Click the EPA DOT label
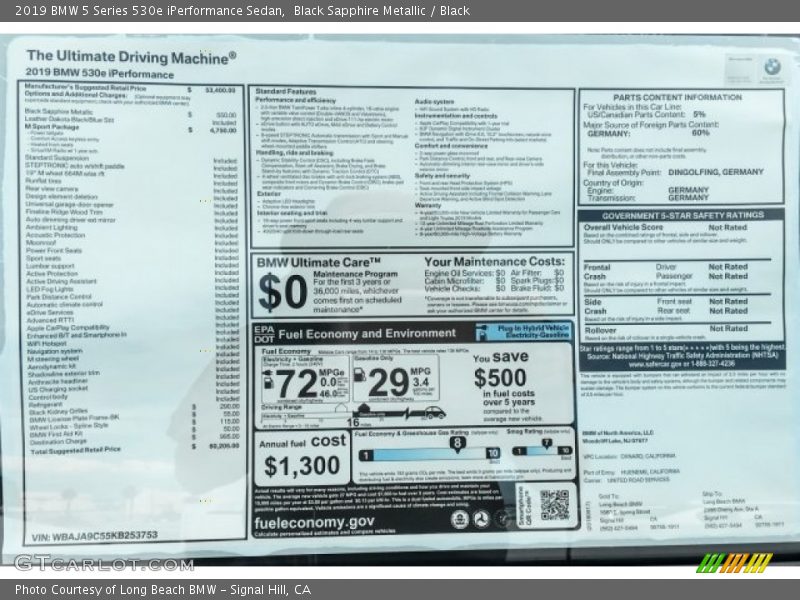 coord(264,334)
